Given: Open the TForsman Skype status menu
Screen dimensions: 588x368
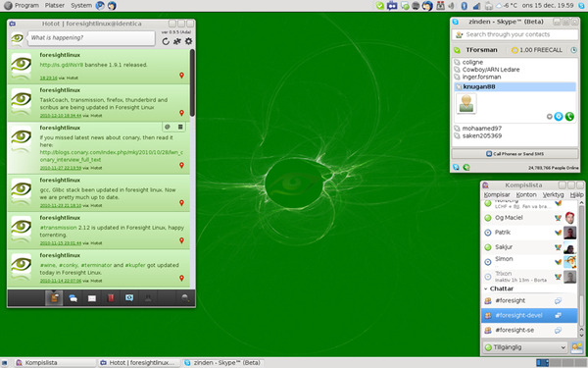Looking at the screenshot, I should (x=457, y=50).
